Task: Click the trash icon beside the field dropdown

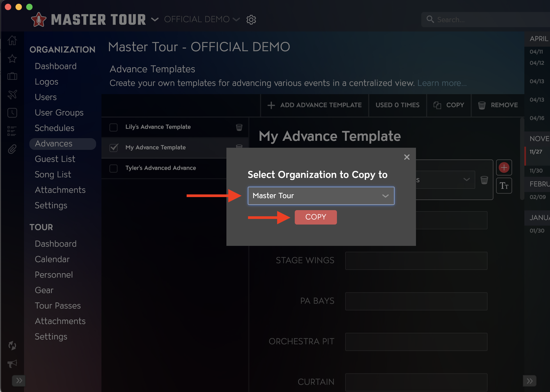Action: click(484, 180)
